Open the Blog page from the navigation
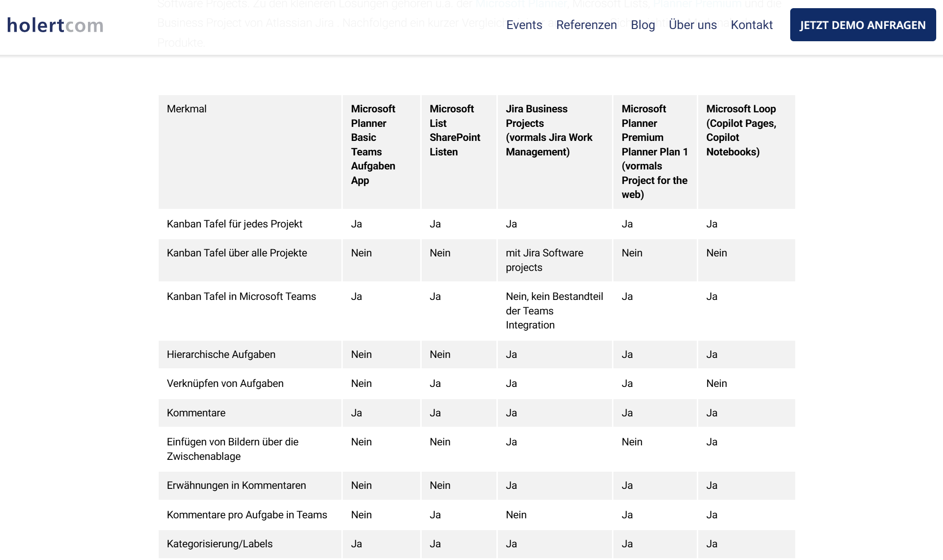This screenshot has width=943, height=560. click(643, 25)
